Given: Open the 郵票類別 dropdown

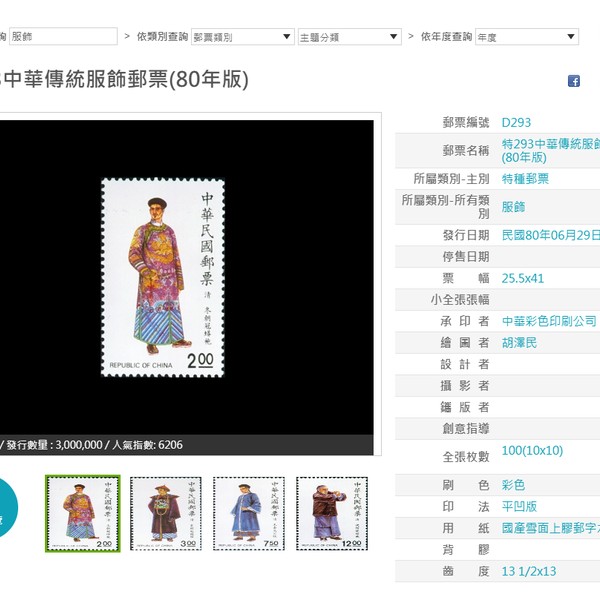Looking at the screenshot, I should (x=243, y=37).
